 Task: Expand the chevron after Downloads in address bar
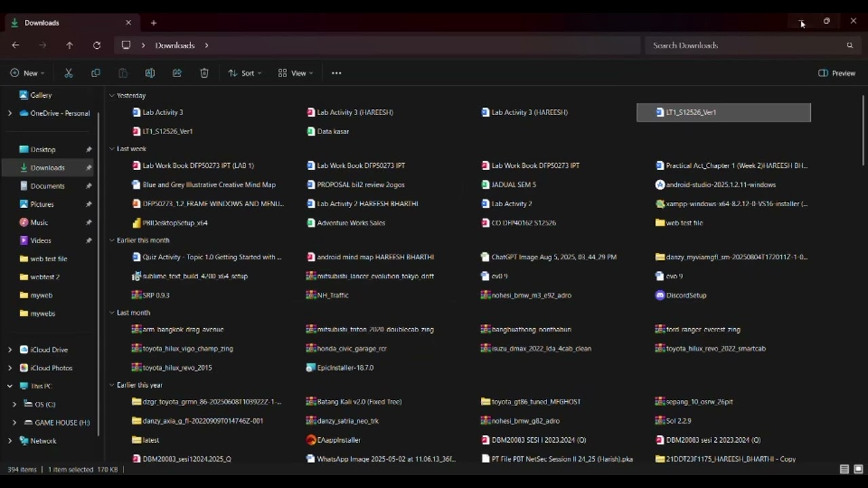coord(206,45)
